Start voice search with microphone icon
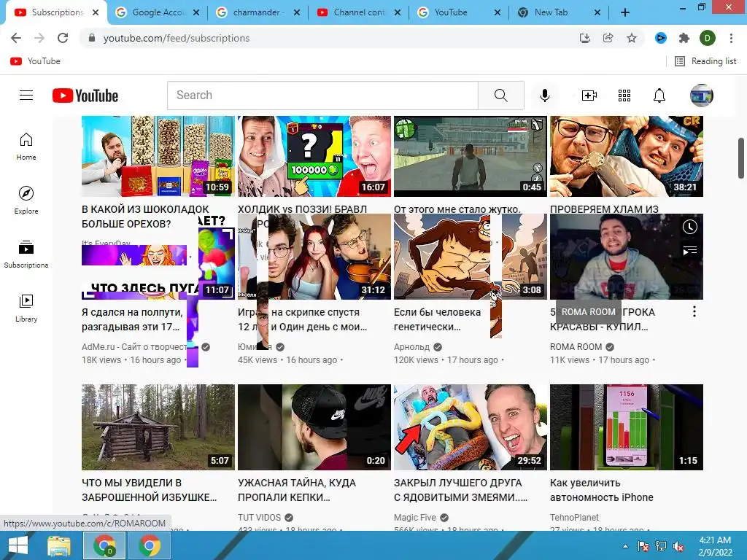Screen dimensions: 747x560 pos(544,96)
